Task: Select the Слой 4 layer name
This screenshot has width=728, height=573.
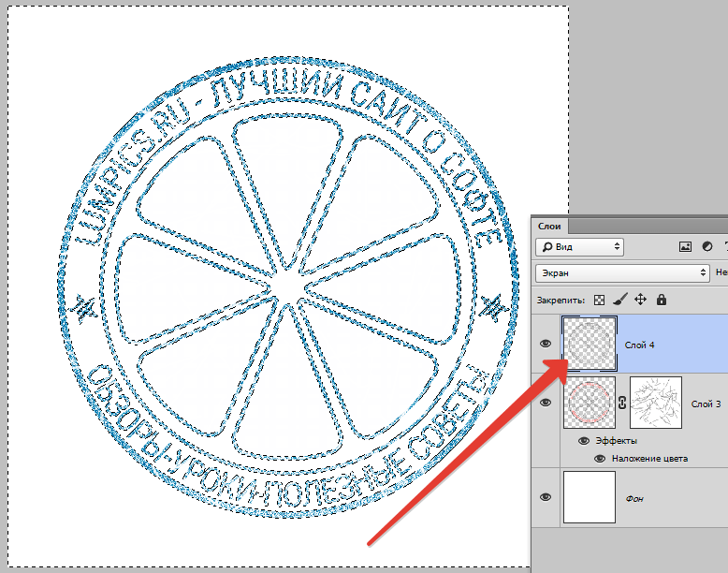Action: 639,345
